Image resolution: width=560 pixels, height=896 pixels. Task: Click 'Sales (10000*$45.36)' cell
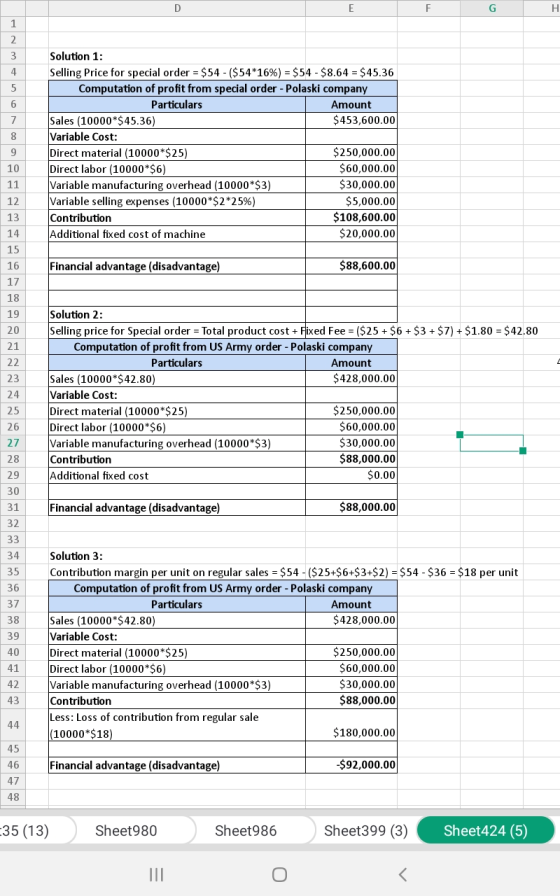pos(177,121)
